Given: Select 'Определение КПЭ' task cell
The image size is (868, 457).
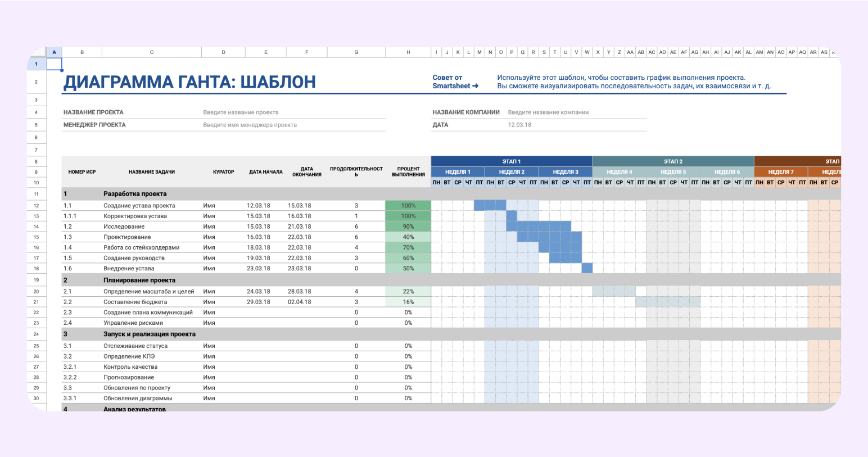Looking at the screenshot, I should click(152, 356).
